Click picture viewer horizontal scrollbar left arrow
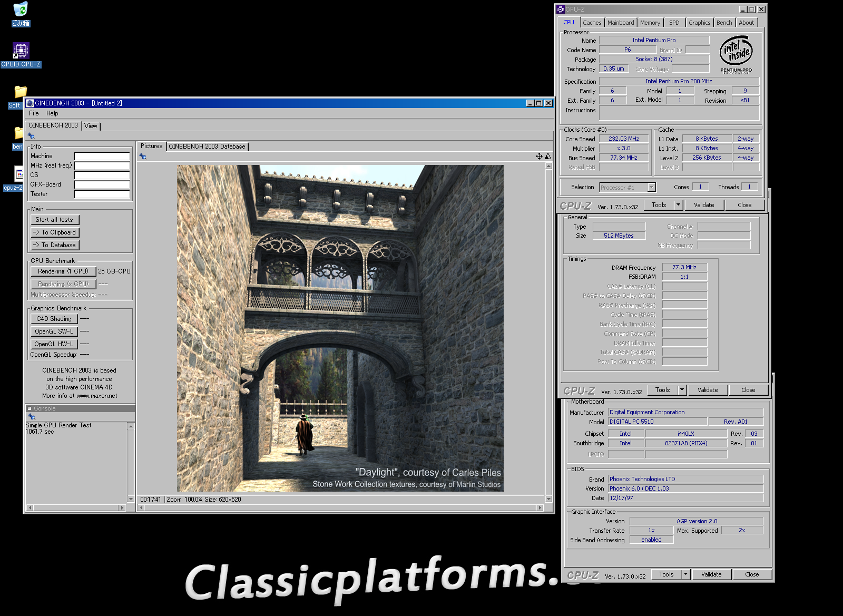The image size is (843, 616). (x=141, y=508)
